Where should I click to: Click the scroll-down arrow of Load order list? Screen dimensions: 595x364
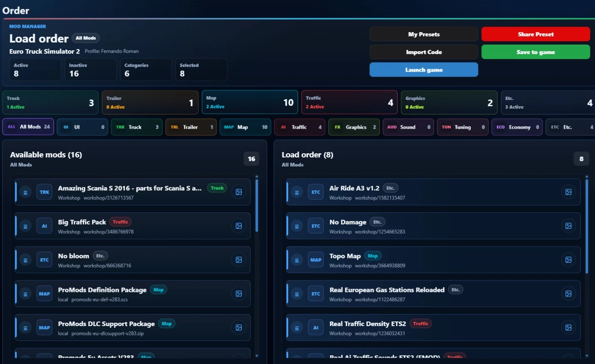tap(587, 356)
